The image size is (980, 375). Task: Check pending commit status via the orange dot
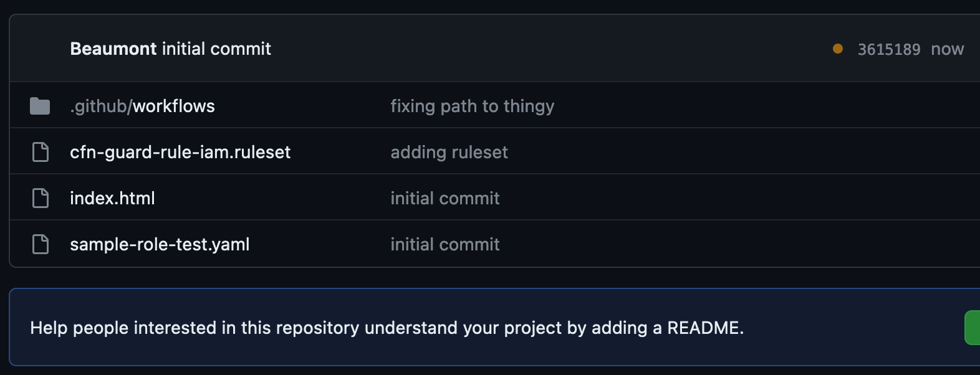[836, 47]
